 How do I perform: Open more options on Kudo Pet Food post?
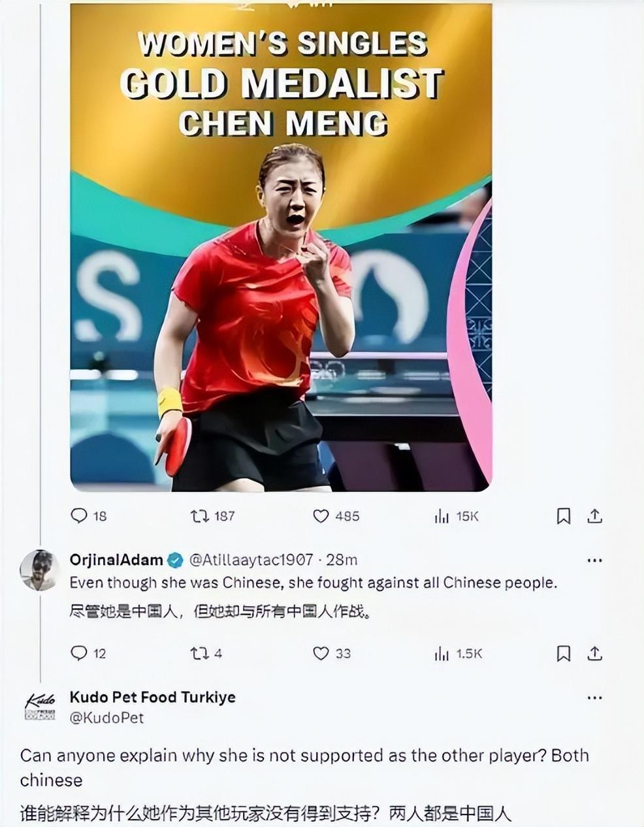pyautogui.click(x=594, y=698)
